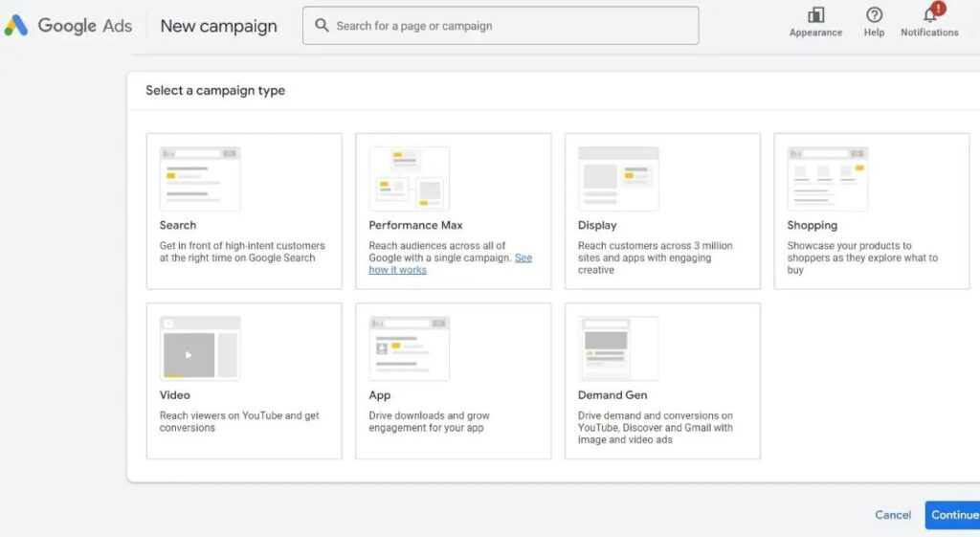The image size is (980, 537).
Task: Click the Display campaign illustration
Action: (x=618, y=179)
